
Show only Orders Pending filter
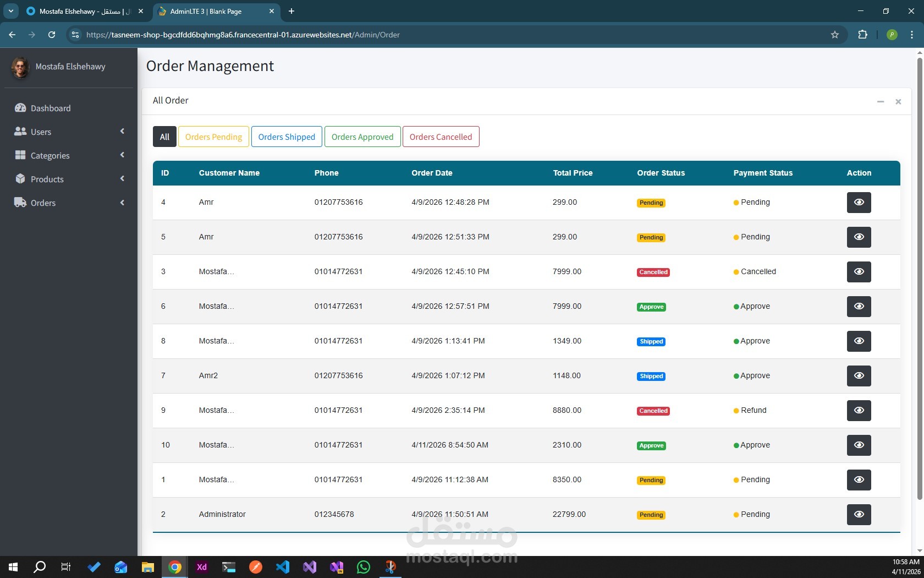[213, 137]
